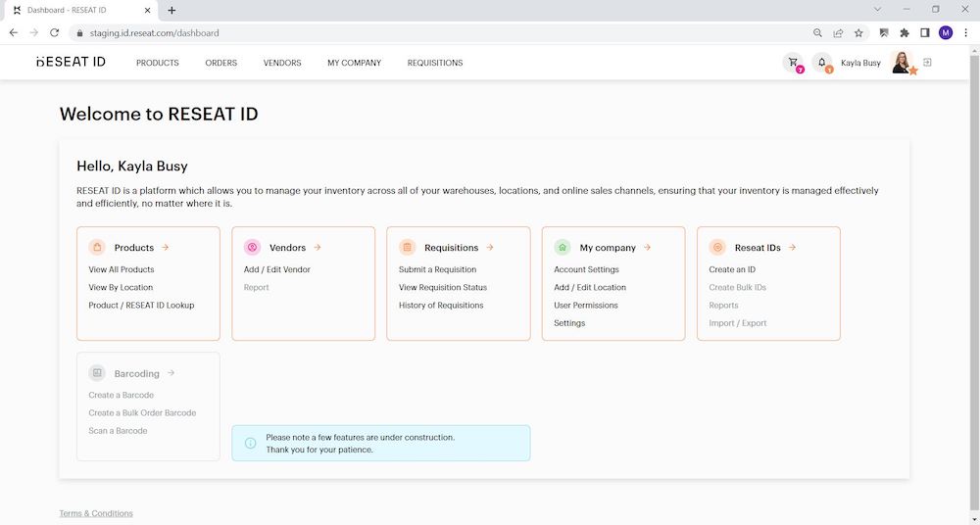Screen dimensions: 980x525
Task: Bookmark this page with star icon
Action: (858, 33)
